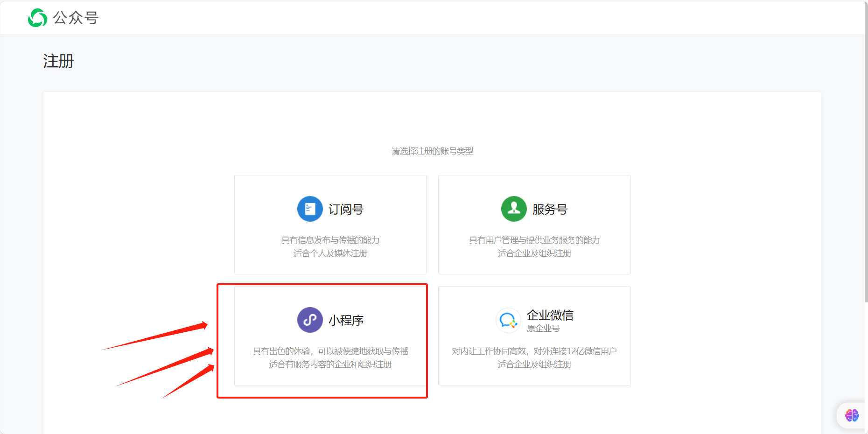Viewport: 868px width, 434px height.
Task: Click the 原企业号 subtitle
Action: click(543, 329)
